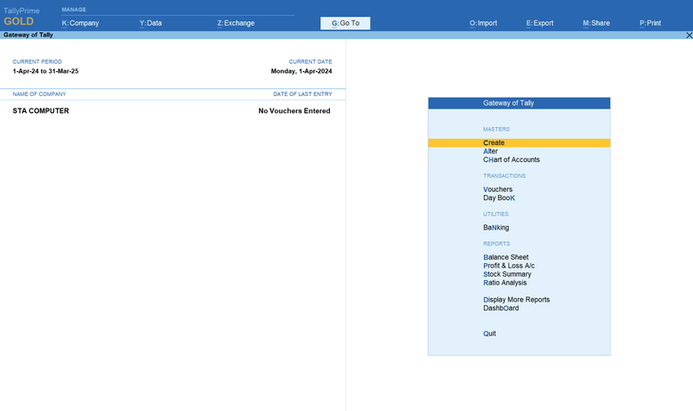Click the current date Monday, 1-Apr-2024
This screenshot has width=693, height=411.
tap(301, 71)
